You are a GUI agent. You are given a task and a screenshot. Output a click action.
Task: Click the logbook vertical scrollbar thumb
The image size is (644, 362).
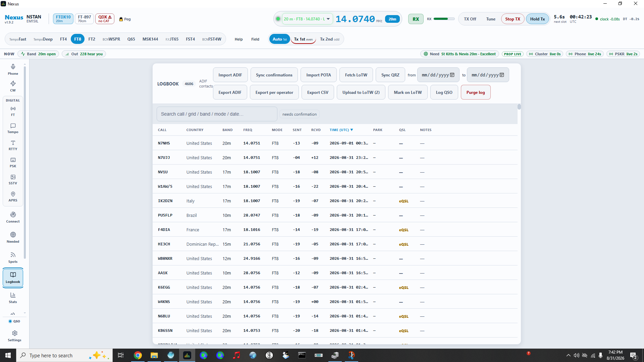tap(519, 107)
